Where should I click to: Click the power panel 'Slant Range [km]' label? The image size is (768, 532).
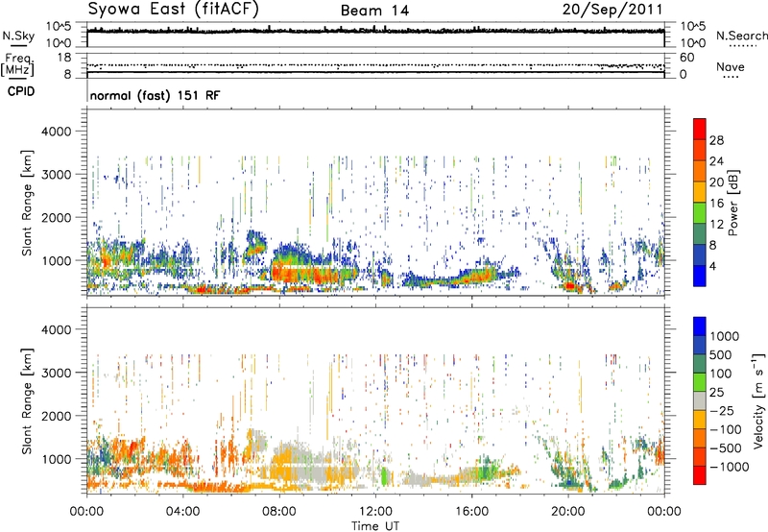[27, 203]
